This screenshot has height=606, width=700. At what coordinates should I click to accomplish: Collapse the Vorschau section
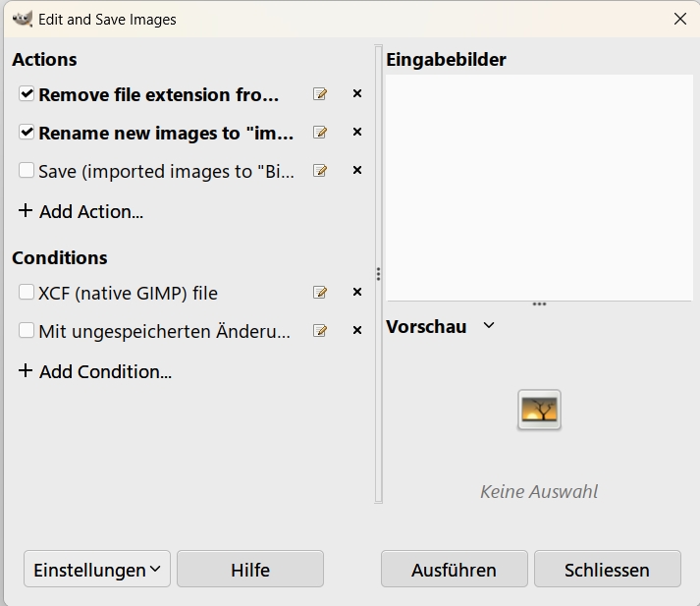(x=489, y=326)
